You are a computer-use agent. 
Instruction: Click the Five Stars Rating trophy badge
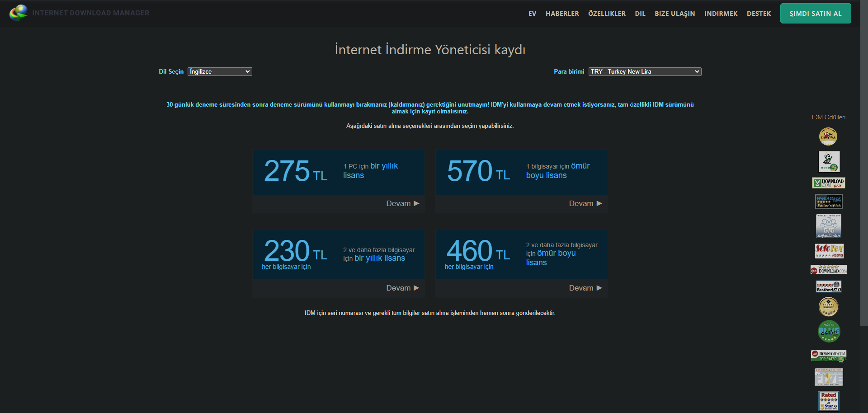pos(829,377)
